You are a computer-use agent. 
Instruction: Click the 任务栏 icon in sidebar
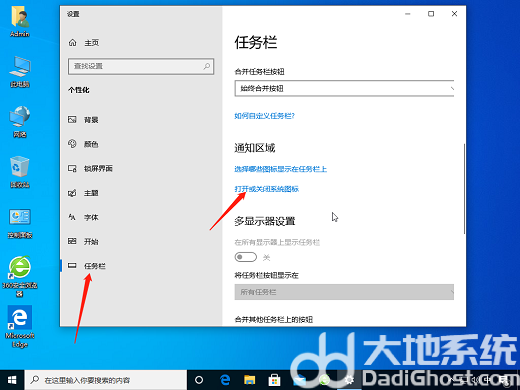pyautogui.click(x=72, y=266)
